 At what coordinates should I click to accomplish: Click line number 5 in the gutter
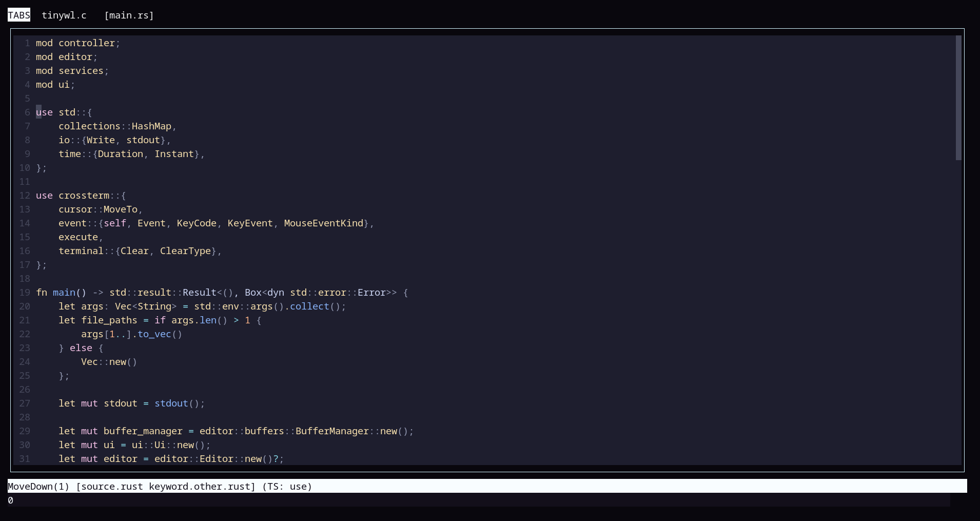pos(28,99)
